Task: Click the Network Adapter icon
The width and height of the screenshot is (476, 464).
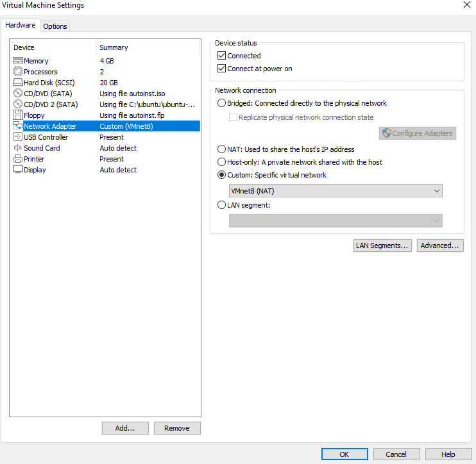Action: pos(18,126)
